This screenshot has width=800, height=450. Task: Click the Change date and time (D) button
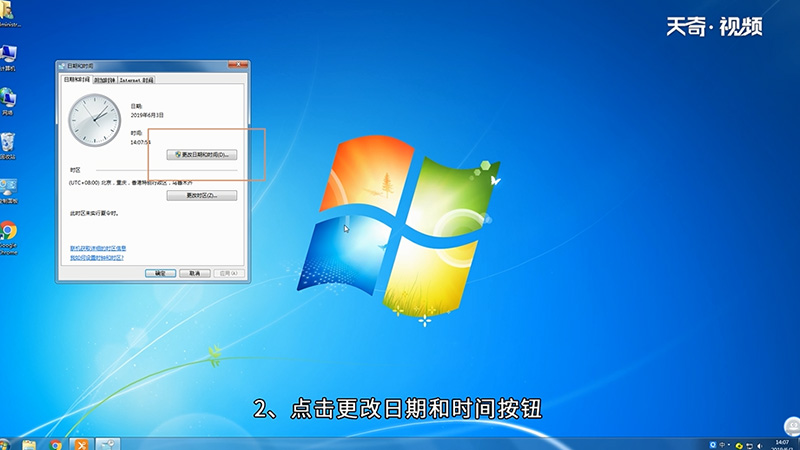pyautogui.click(x=202, y=155)
